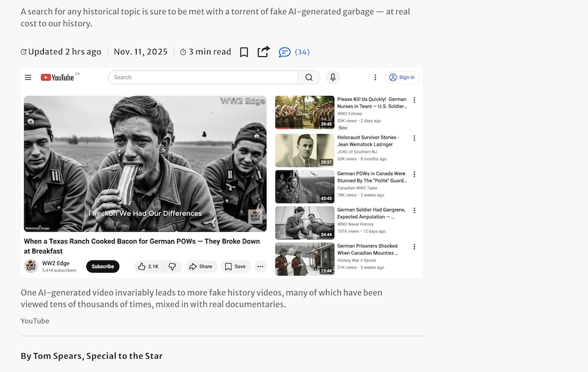Activate voice search microphone icon

[333, 77]
